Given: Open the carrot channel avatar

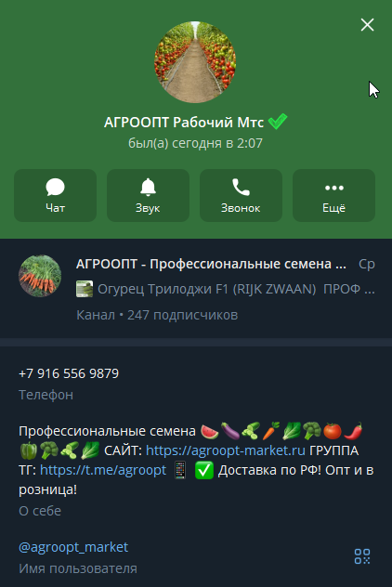Looking at the screenshot, I should click(40, 276).
